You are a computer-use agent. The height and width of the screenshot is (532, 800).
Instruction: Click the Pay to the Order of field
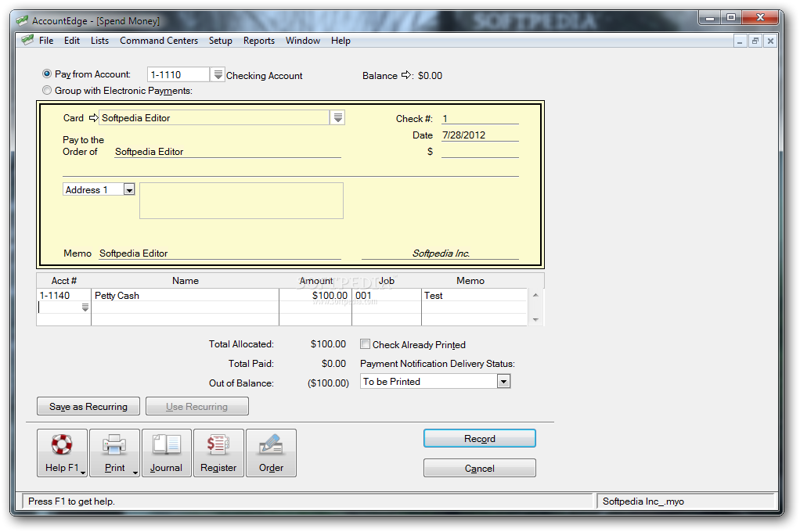pos(228,152)
